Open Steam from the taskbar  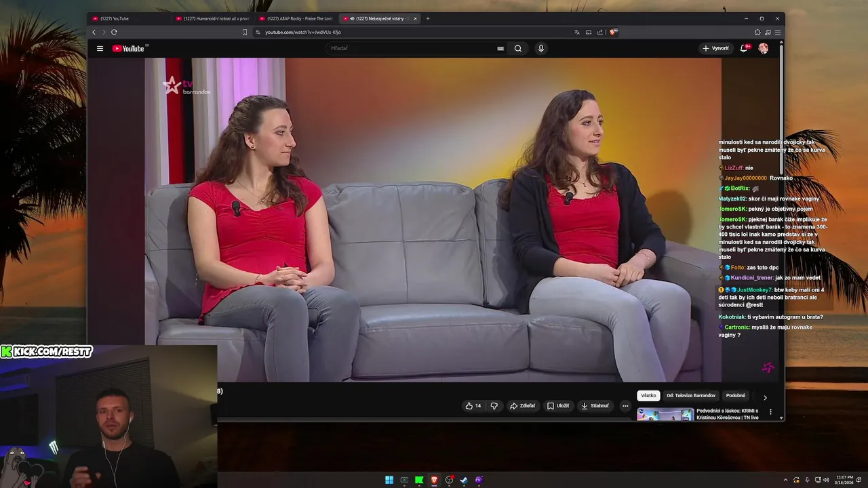pos(464,480)
